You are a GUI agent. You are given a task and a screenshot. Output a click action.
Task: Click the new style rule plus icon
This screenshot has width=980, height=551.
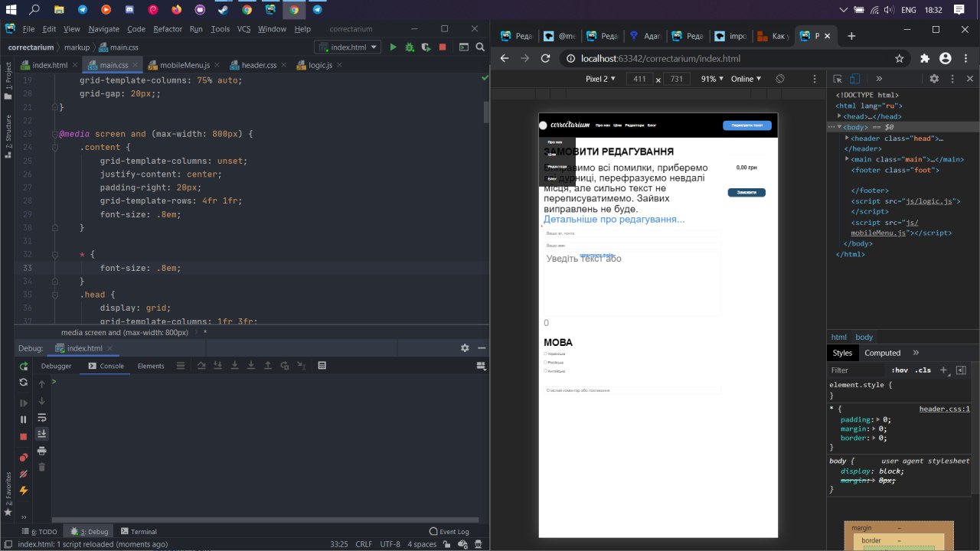click(x=944, y=370)
